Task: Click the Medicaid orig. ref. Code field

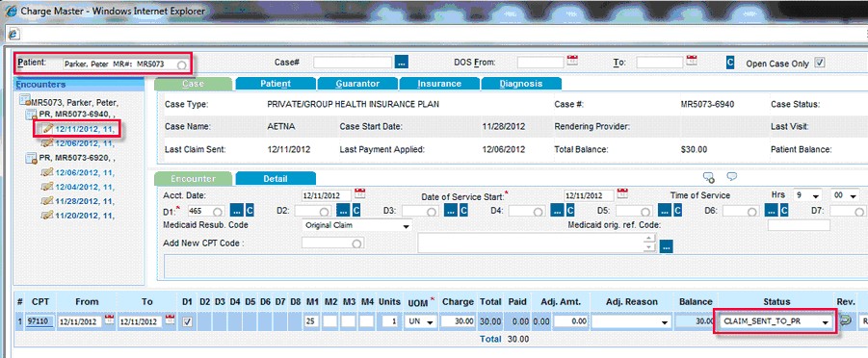Action: tap(799, 225)
